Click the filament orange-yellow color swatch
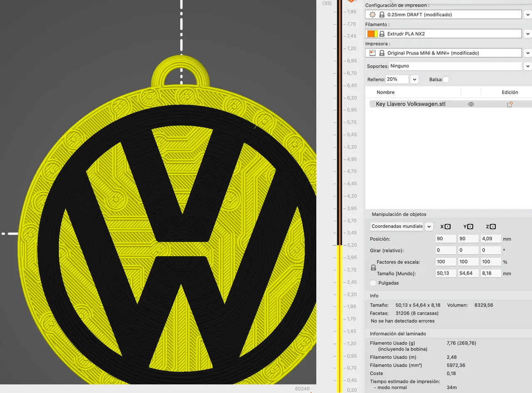This screenshot has width=532, height=393. click(x=372, y=34)
